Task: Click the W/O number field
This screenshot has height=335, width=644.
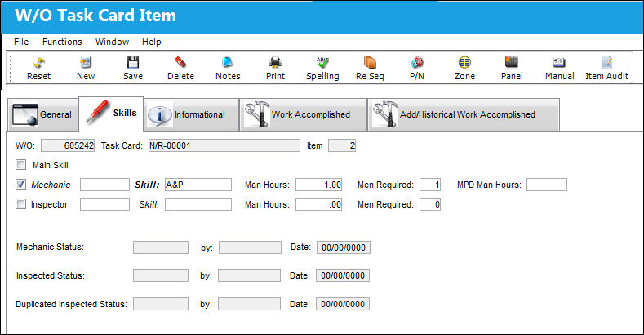Action: tap(68, 145)
